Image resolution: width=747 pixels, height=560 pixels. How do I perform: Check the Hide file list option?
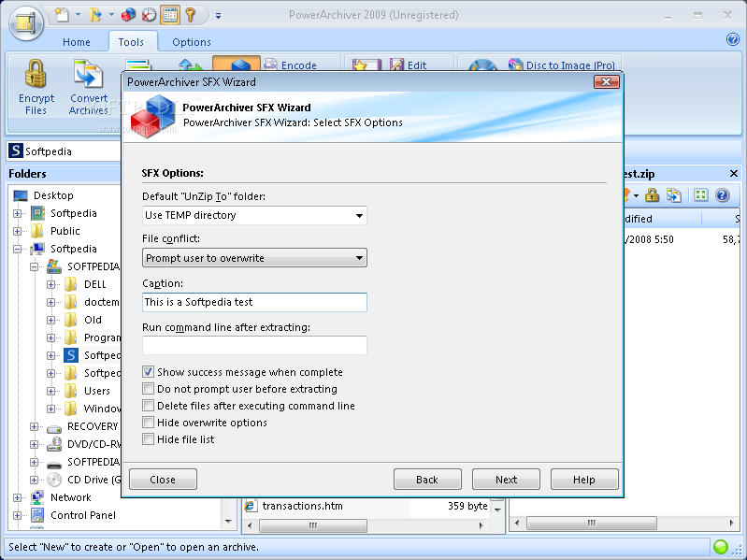(148, 439)
